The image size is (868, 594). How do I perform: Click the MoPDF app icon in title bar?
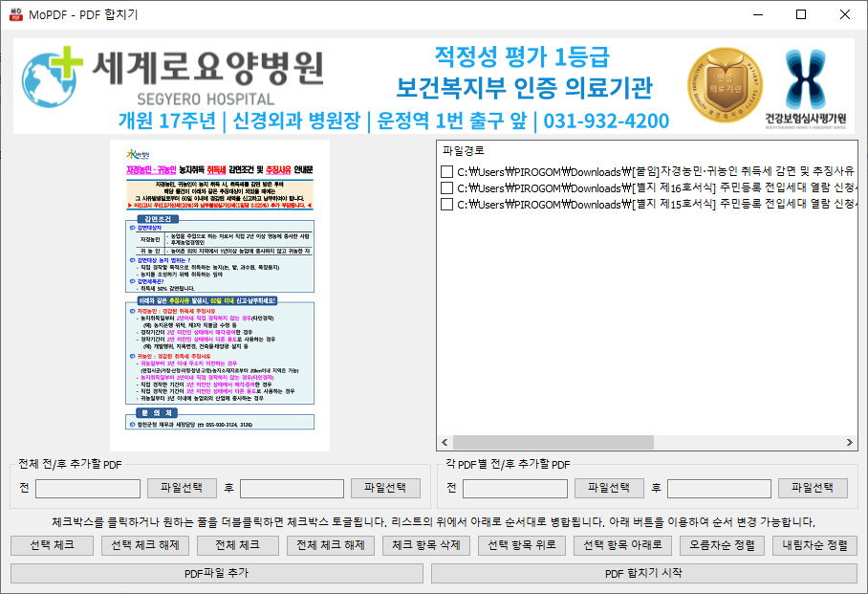coord(15,14)
